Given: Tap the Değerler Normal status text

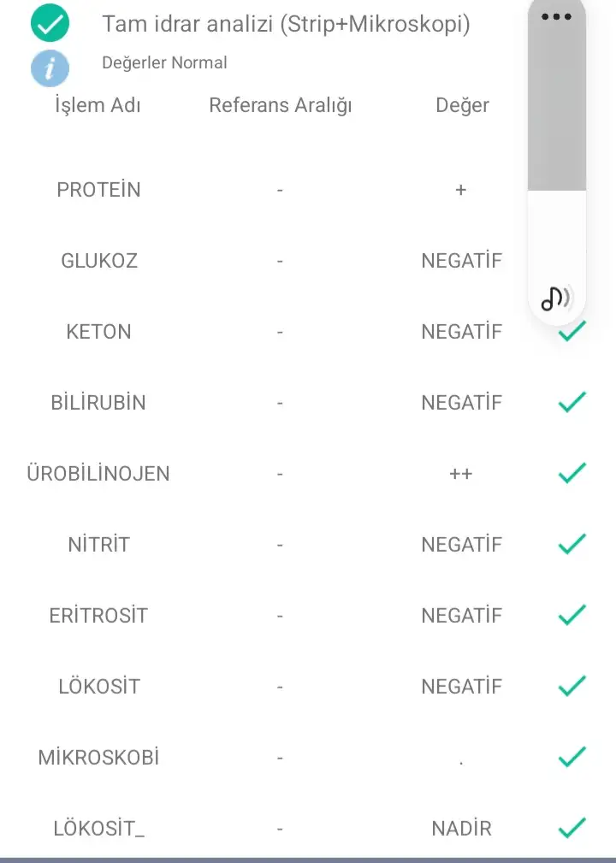Looking at the screenshot, I should [164, 62].
